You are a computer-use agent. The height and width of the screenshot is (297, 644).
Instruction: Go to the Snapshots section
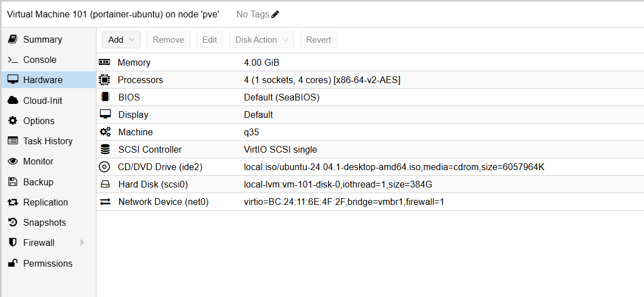[x=44, y=222]
